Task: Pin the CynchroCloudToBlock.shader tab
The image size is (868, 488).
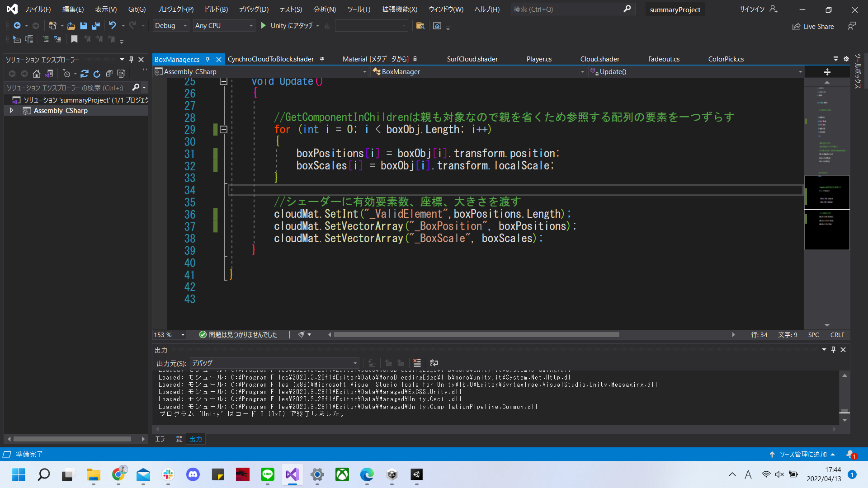Action: [322, 59]
